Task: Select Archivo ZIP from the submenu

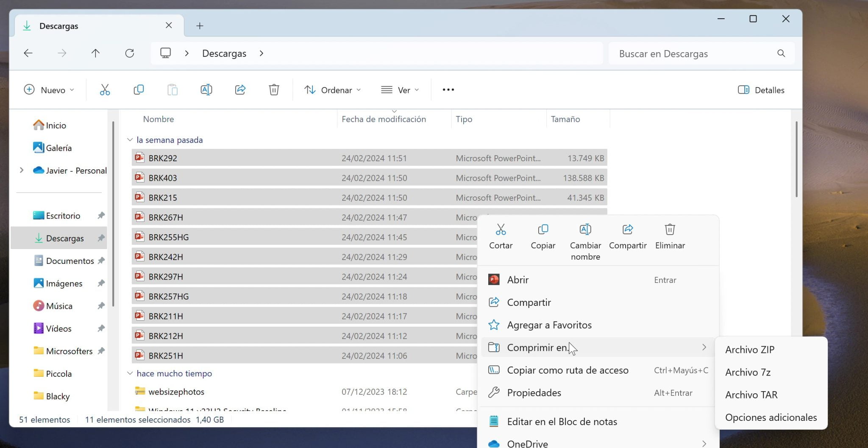Action: pyautogui.click(x=749, y=349)
